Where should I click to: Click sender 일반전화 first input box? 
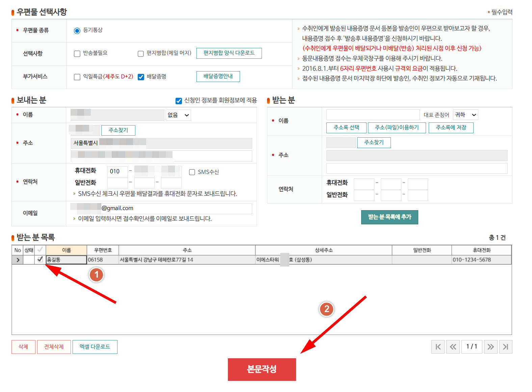[x=117, y=183]
